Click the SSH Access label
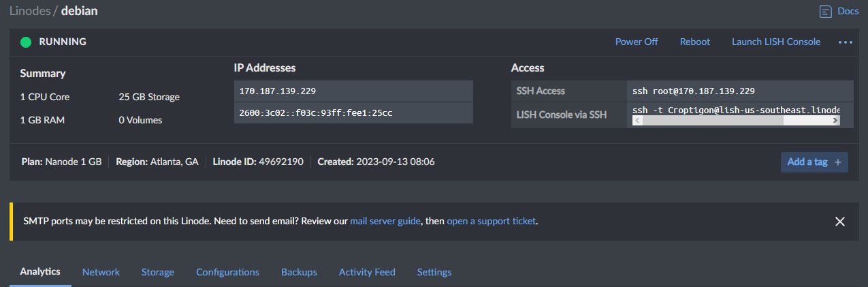 [541, 91]
